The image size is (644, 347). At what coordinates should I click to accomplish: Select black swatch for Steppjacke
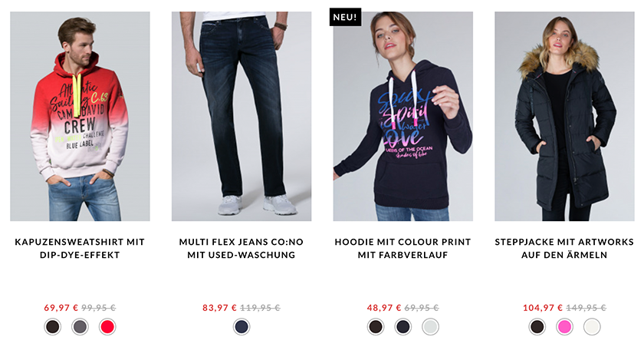pyautogui.click(x=537, y=327)
